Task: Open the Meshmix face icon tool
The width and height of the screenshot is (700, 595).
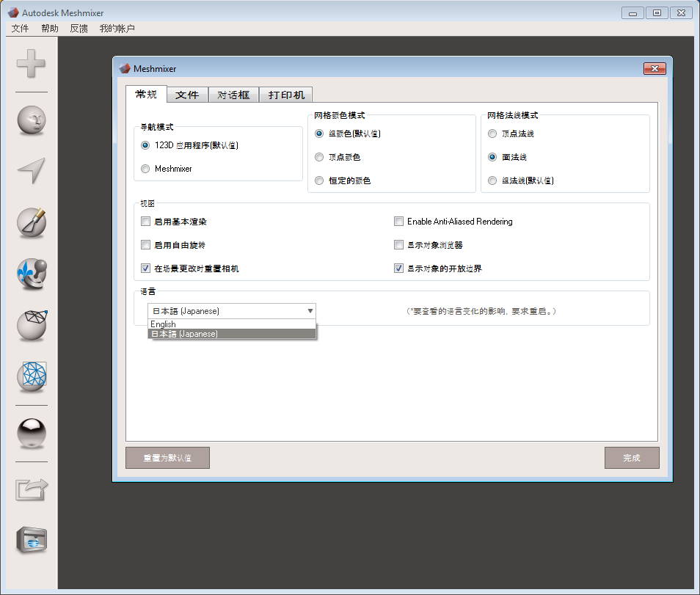Action: [x=32, y=120]
